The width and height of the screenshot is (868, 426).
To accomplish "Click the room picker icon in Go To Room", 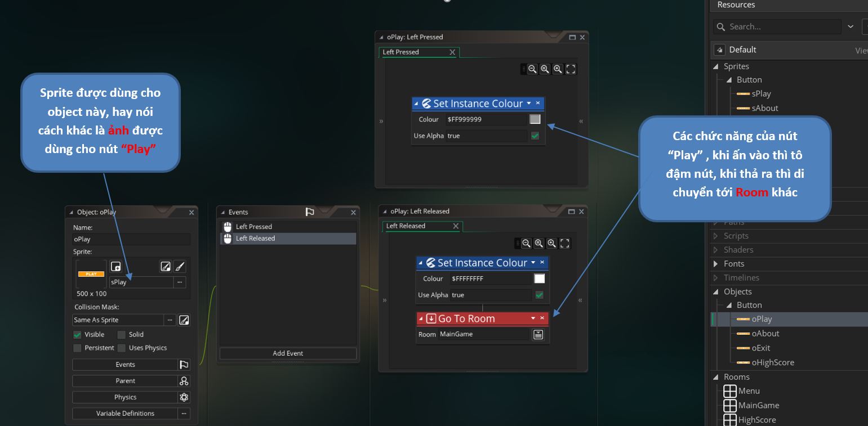I will coord(538,335).
